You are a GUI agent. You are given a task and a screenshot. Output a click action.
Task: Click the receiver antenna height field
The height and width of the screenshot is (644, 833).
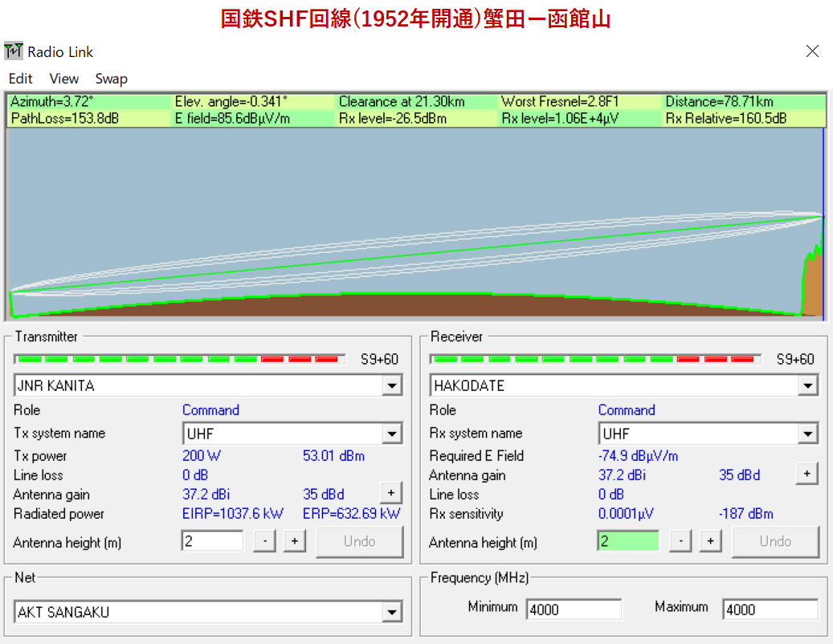(x=628, y=541)
